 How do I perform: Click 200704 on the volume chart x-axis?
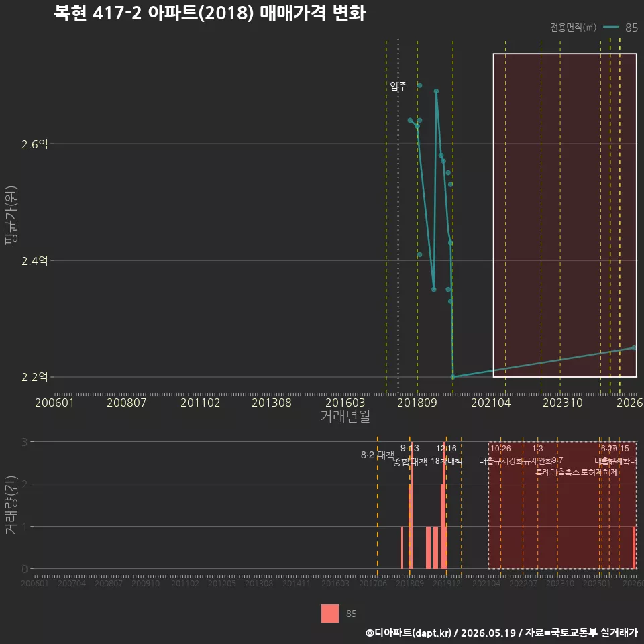[72, 583]
